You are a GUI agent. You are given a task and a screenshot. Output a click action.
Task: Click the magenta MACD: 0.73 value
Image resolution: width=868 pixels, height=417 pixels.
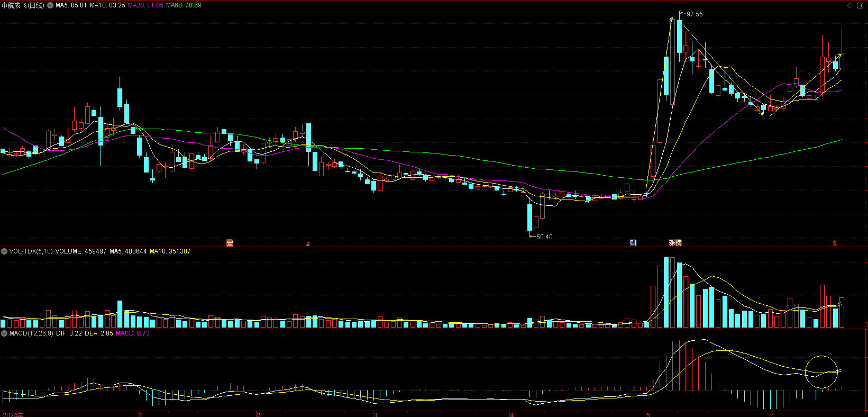pos(133,333)
